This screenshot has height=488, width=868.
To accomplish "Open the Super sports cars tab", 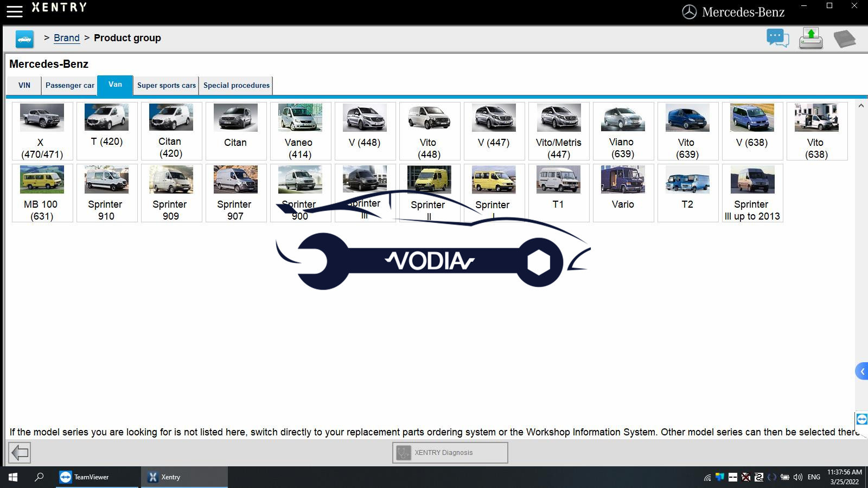I will 167,86.
